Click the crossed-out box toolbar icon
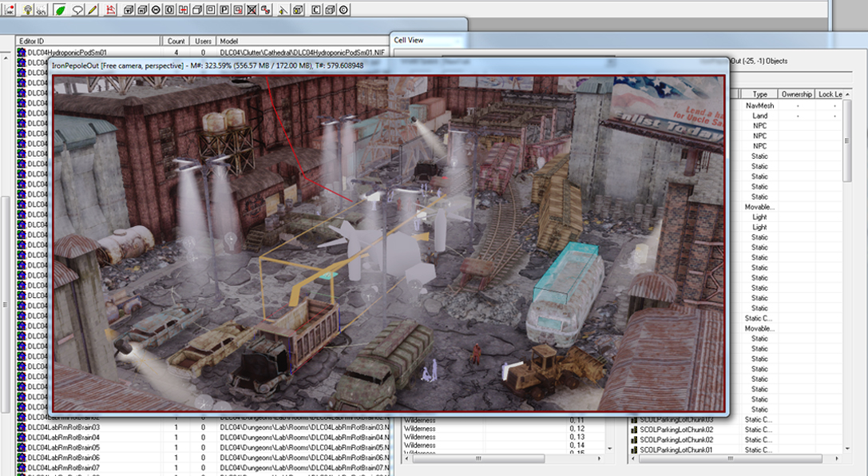The image size is (868, 476). click(252, 10)
